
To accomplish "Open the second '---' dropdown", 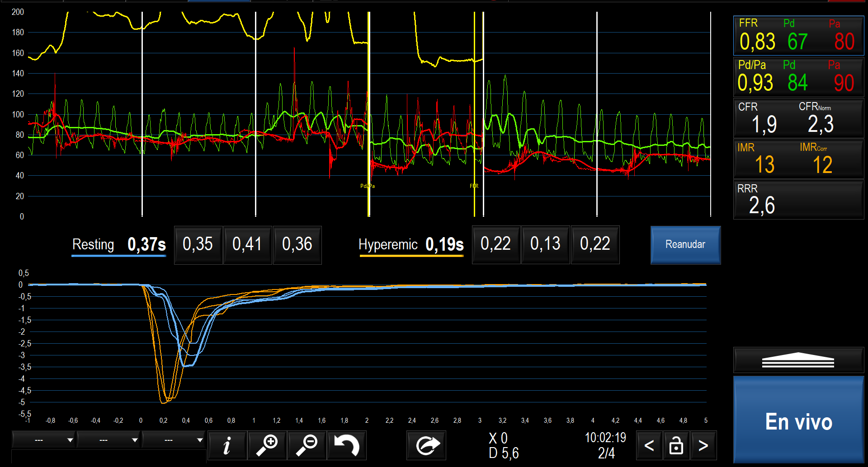I will tap(108, 439).
